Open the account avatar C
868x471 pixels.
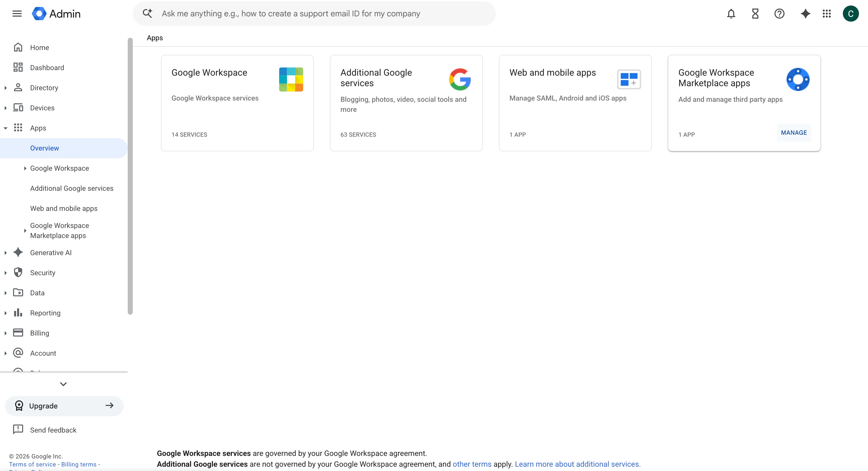pyautogui.click(x=850, y=14)
